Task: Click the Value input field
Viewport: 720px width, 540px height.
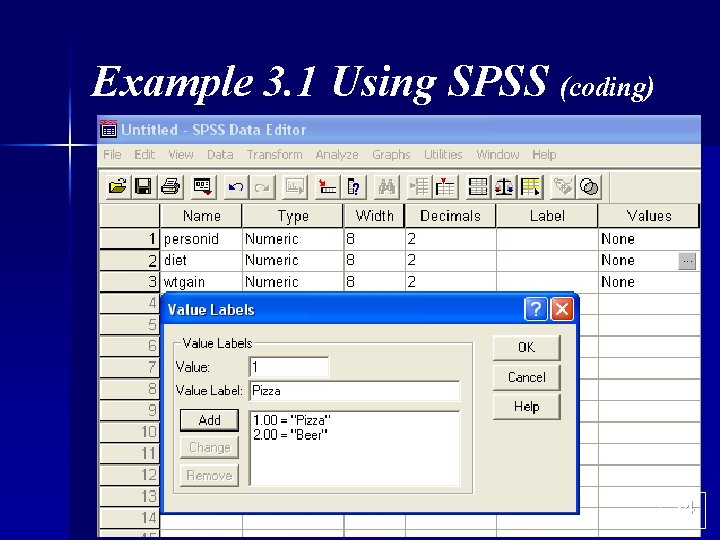Action: coord(289,367)
